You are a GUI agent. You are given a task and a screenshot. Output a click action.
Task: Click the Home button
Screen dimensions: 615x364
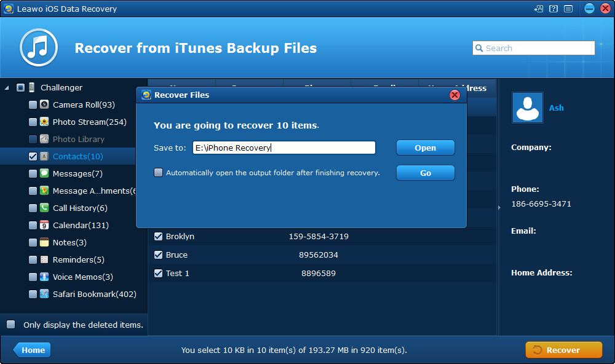[x=32, y=350]
